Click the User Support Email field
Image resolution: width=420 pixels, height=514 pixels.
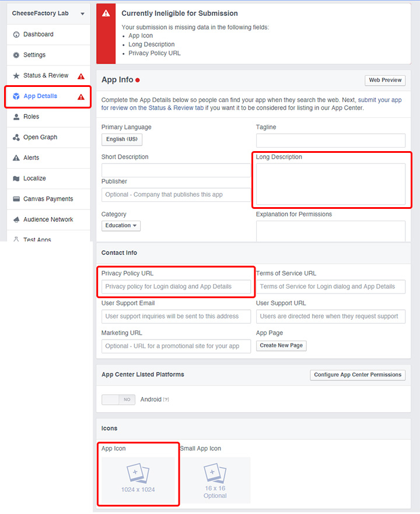[x=176, y=317]
